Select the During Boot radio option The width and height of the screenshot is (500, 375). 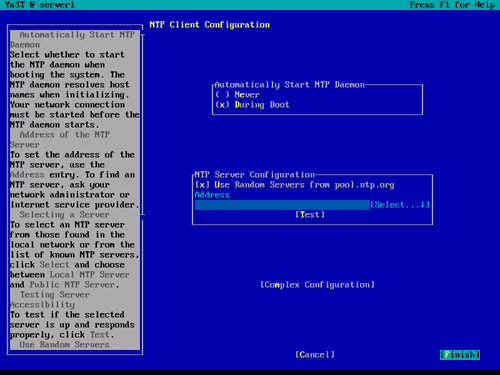pyautogui.click(x=252, y=105)
